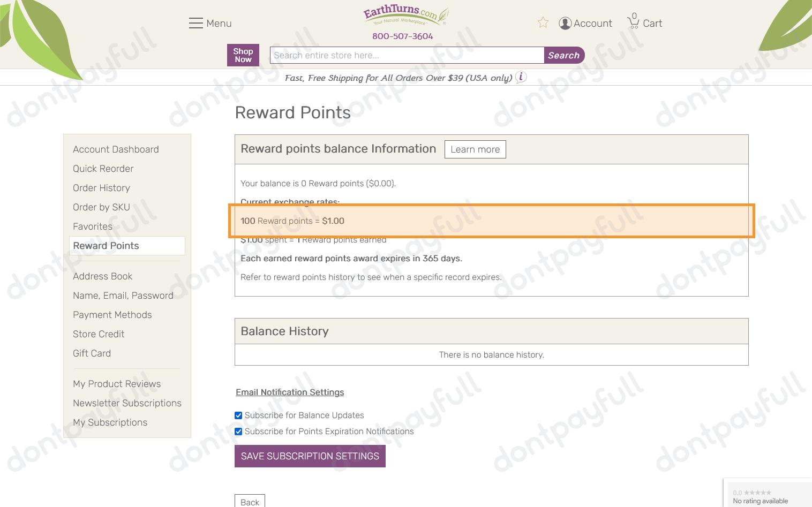Click the purple Shop Now icon button
Viewport: 812px width, 507px height.
[243, 55]
